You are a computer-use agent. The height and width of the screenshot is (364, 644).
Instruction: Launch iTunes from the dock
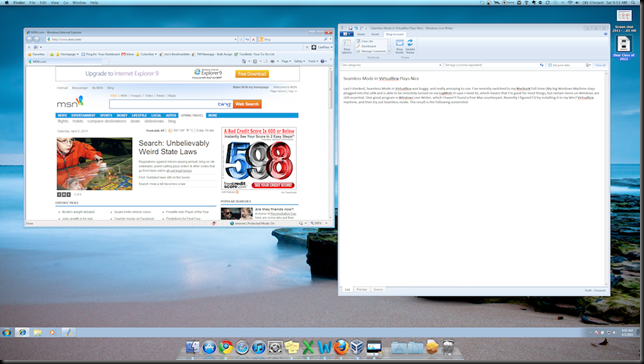[x=258, y=348]
